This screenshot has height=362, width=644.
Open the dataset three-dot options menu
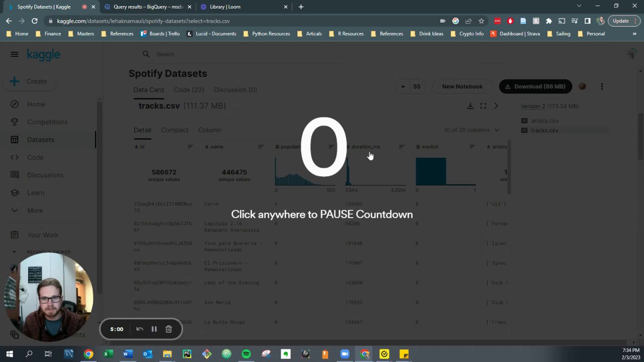602,86
